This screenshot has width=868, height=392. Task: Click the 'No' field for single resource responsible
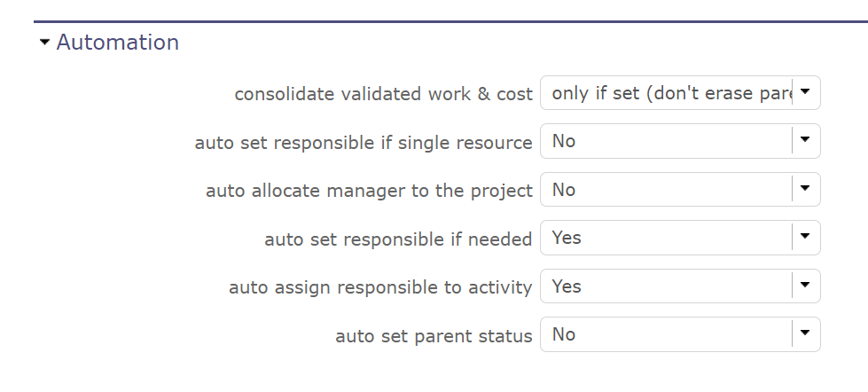[x=667, y=141]
